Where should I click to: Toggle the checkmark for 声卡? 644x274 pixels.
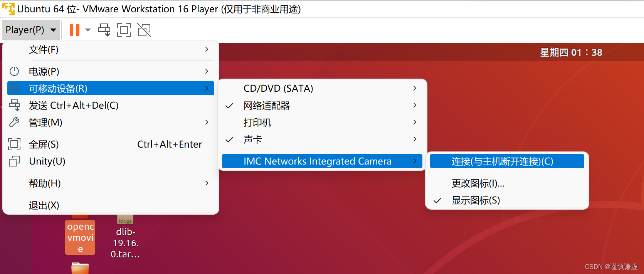[229, 140]
